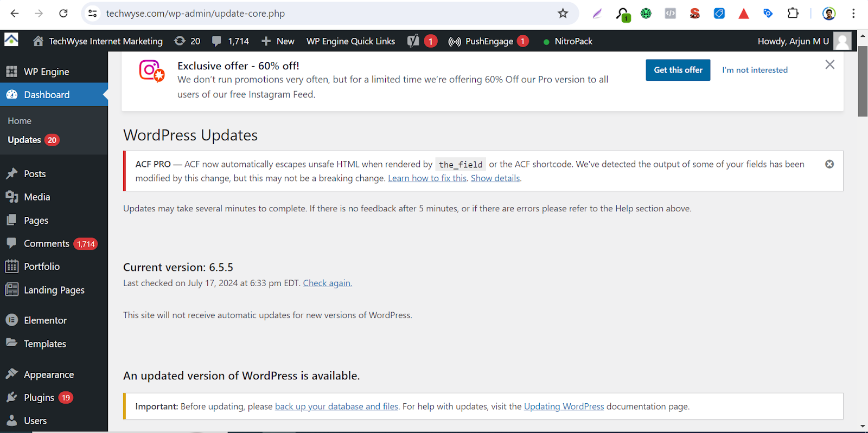
Task: Bookmark this page with the star icon
Action: pos(563,14)
